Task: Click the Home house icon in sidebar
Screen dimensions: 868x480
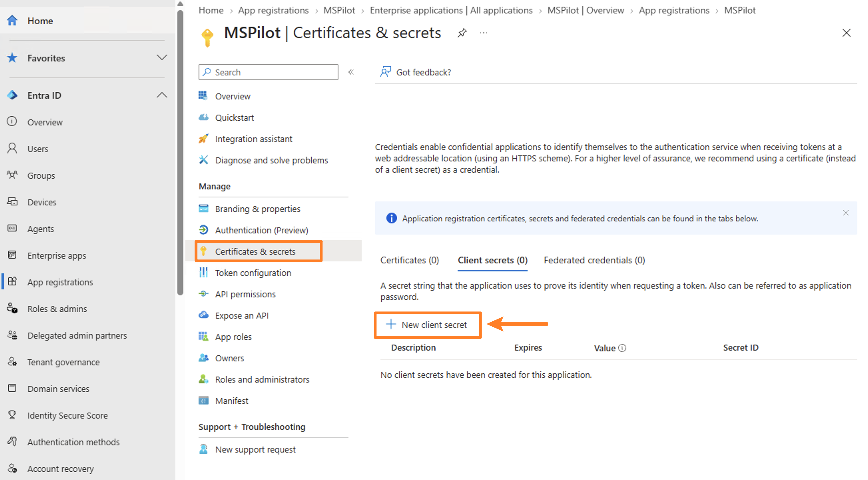Action: tap(12, 21)
